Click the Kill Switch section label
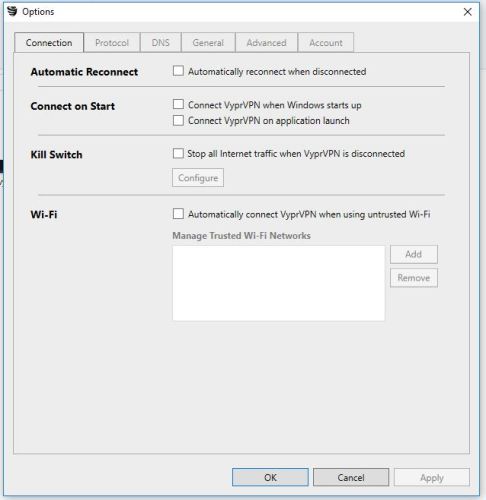This screenshot has width=486, height=500. (x=56, y=155)
